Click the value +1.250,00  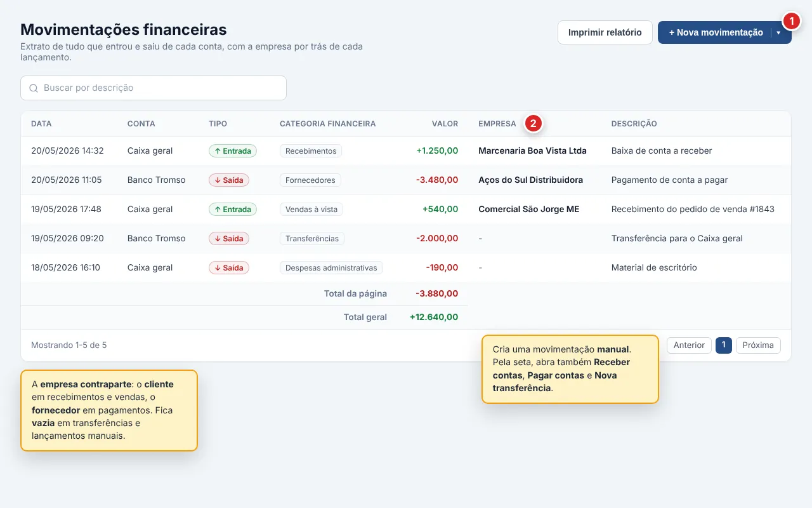click(437, 151)
